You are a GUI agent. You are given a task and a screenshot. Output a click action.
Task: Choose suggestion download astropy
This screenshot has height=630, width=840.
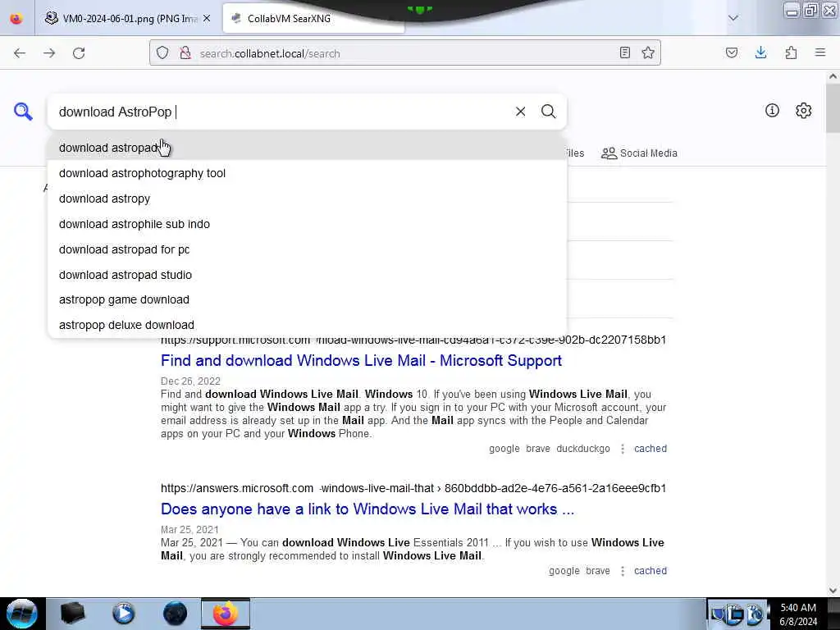click(x=307, y=199)
